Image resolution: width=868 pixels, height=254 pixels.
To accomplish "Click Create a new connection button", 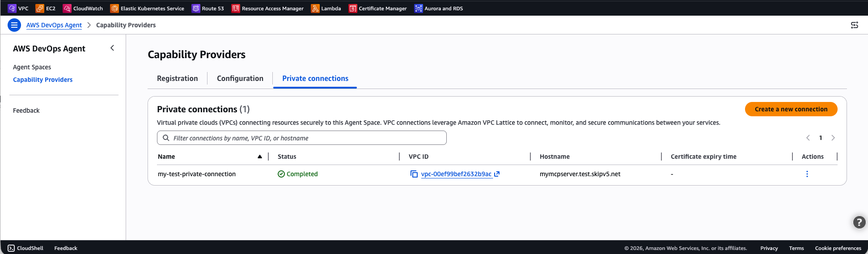I will [791, 109].
